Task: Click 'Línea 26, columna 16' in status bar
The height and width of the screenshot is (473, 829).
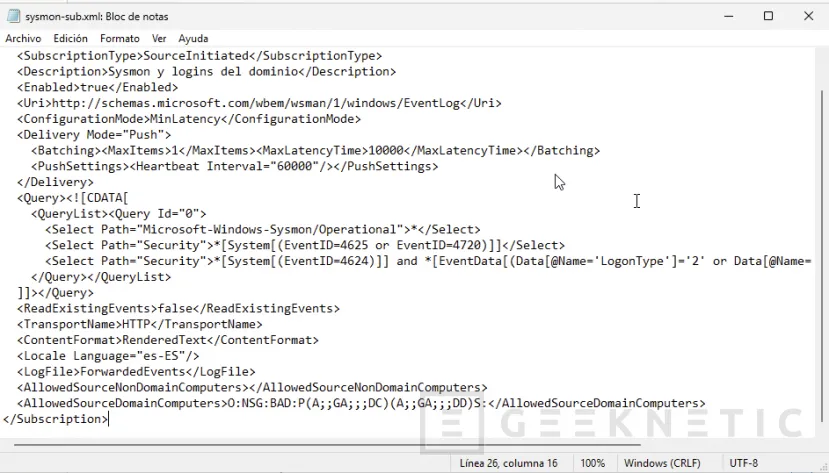Action: pyautogui.click(x=508, y=463)
